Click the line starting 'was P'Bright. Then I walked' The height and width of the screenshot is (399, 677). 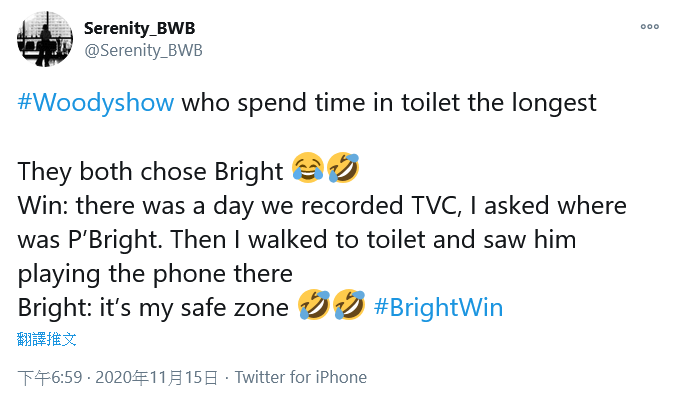pyautogui.click(x=297, y=240)
